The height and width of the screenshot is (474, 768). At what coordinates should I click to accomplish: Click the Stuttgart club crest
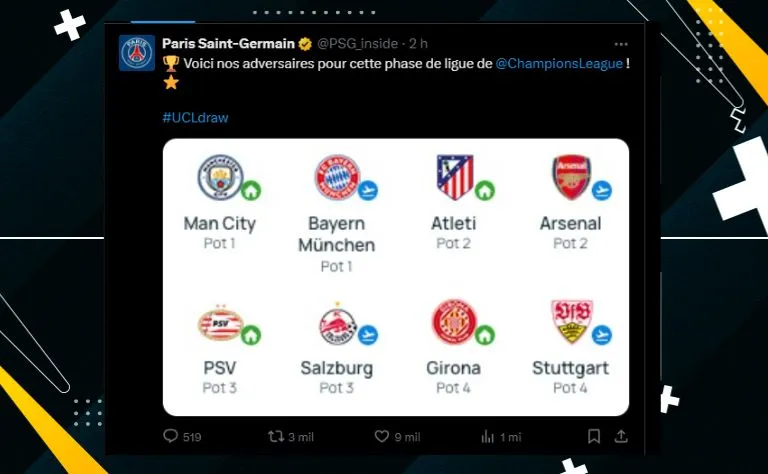(570, 322)
